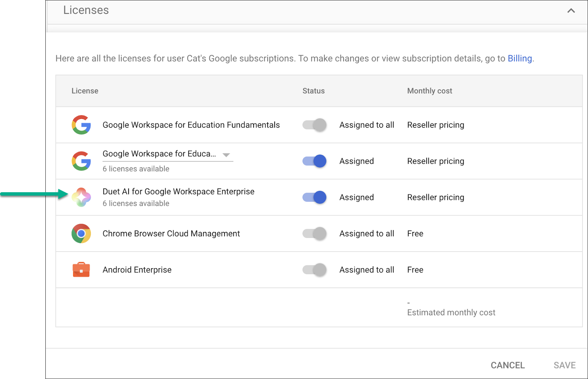
Task: Open the Billing link
Action: [x=520, y=58]
